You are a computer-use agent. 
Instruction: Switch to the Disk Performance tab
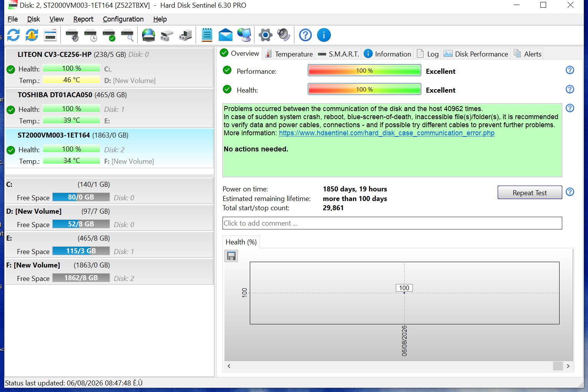point(476,54)
